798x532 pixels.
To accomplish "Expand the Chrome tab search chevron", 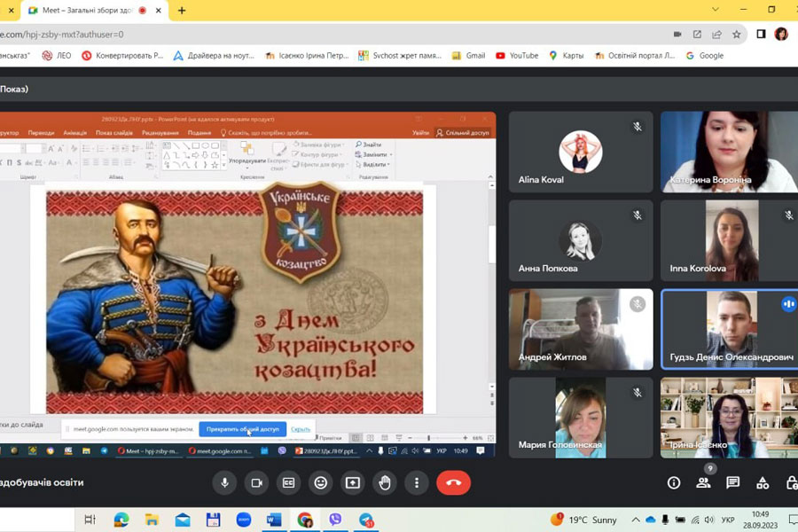I will coord(716,10).
